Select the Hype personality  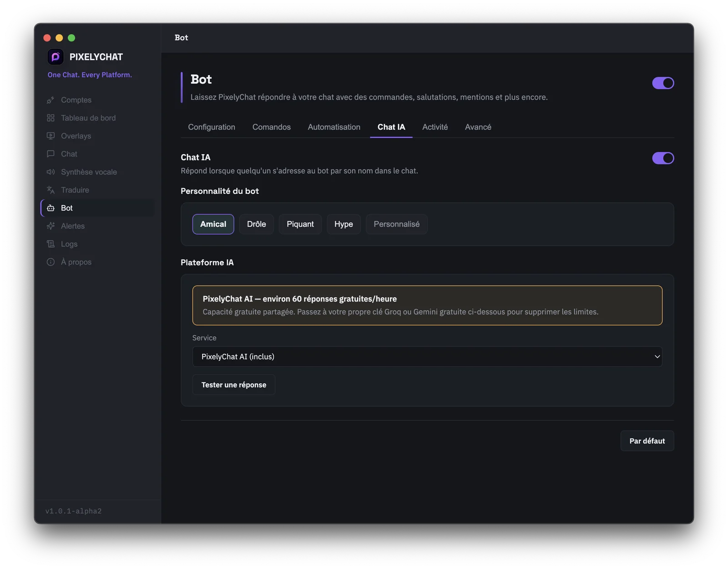click(344, 224)
